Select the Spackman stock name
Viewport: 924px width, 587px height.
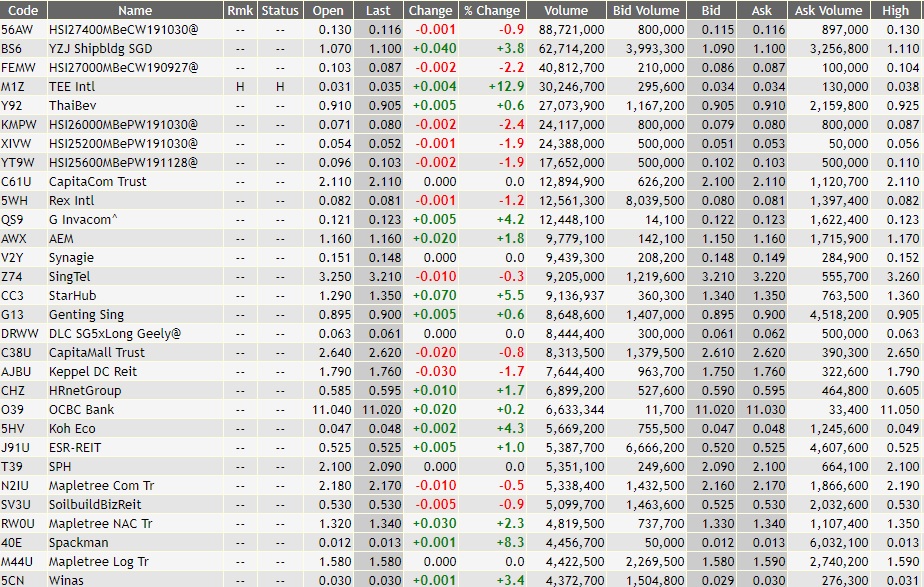click(x=78, y=543)
